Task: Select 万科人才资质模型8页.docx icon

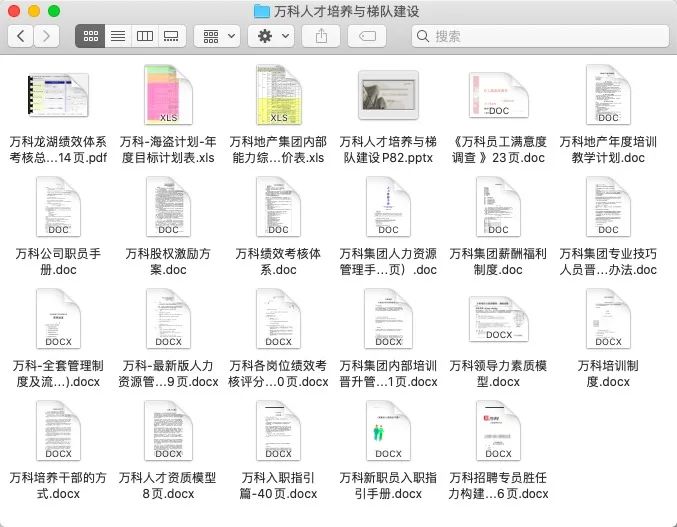Action: pyautogui.click(x=168, y=431)
